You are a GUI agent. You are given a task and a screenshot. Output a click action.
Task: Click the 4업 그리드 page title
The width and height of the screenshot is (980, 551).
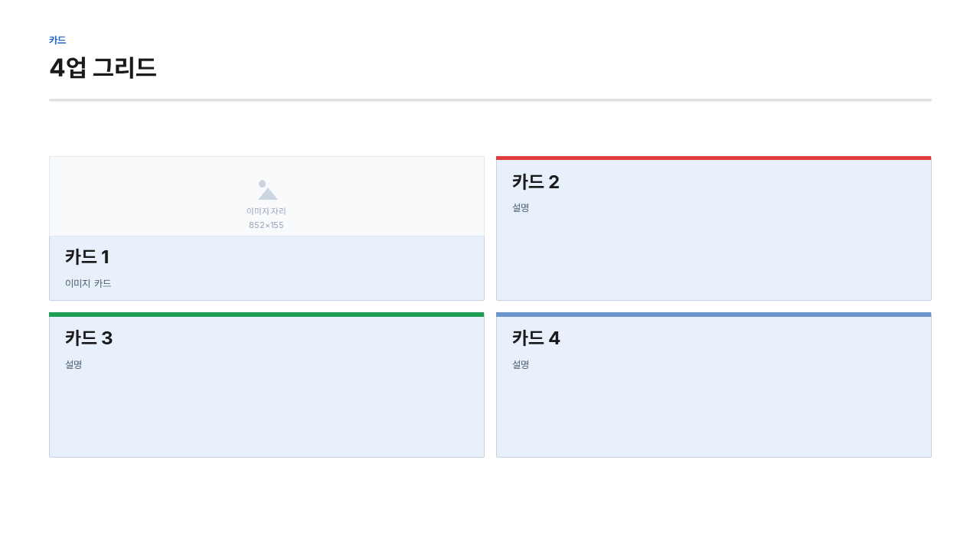coord(103,67)
